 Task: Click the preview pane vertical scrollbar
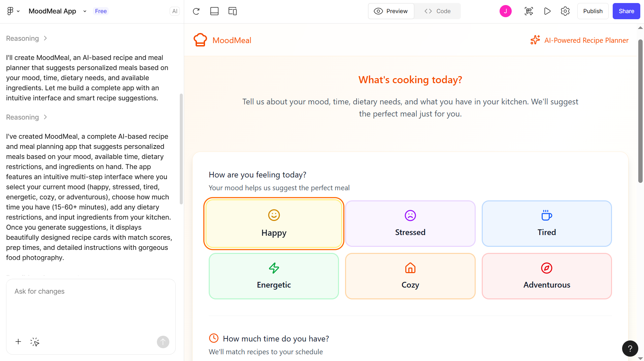pyautogui.click(x=640, y=111)
